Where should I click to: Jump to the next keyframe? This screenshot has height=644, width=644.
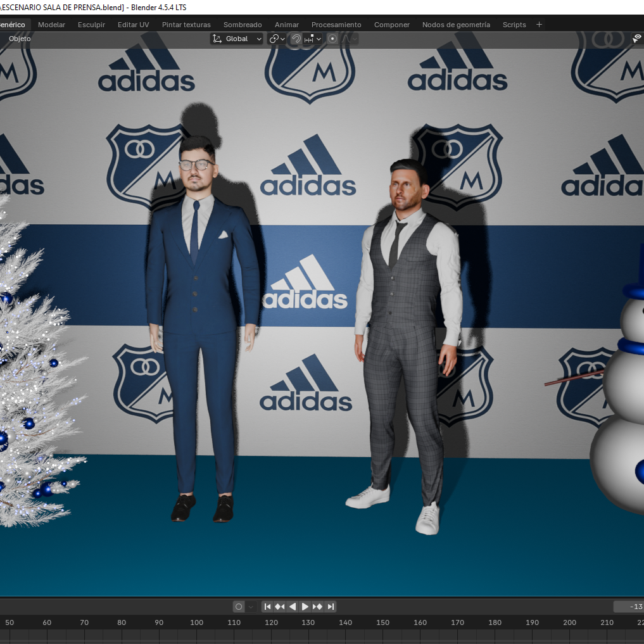(317, 607)
